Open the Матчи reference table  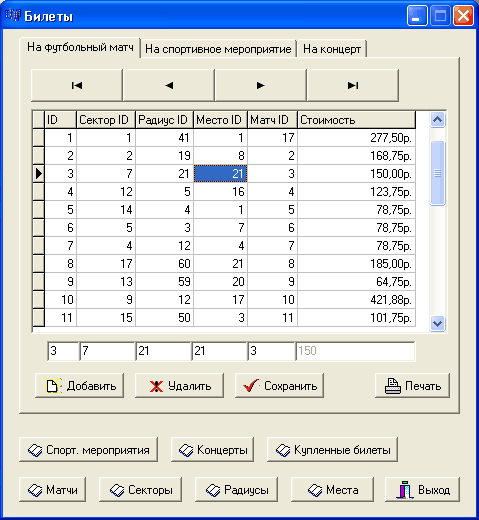click(52, 490)
